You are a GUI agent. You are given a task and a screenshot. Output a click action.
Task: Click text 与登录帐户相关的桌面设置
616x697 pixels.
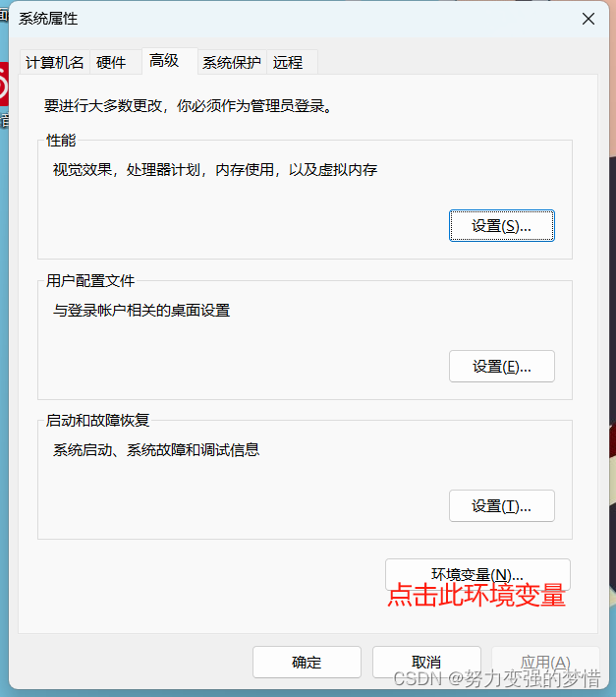(x=141, y=310)
